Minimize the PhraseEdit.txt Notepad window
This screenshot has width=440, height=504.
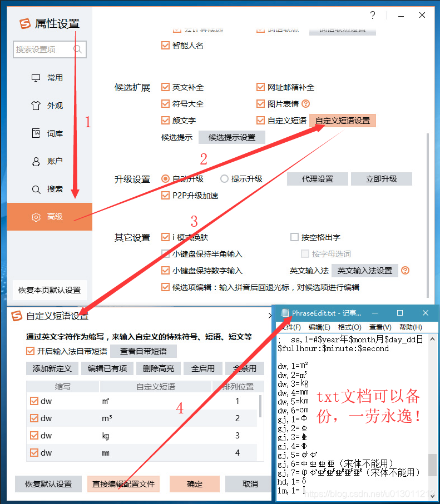375,313
